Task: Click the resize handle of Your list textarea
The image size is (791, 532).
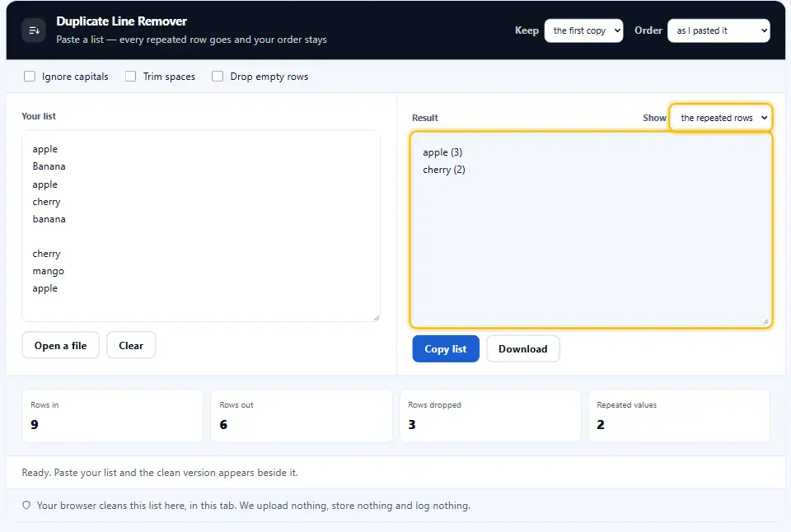Action: (377, 318)
